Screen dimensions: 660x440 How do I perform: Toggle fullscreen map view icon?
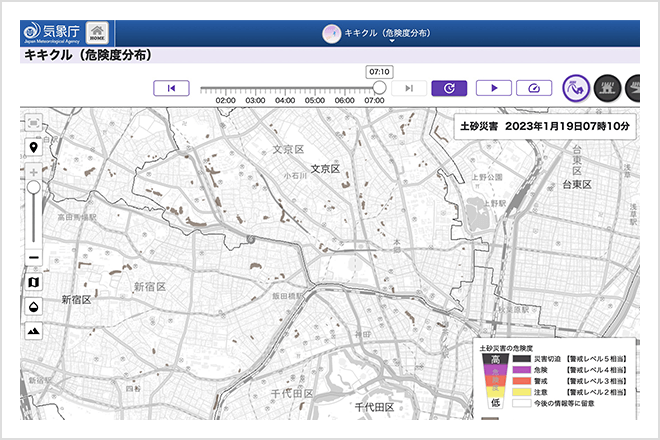coord(34,123)
